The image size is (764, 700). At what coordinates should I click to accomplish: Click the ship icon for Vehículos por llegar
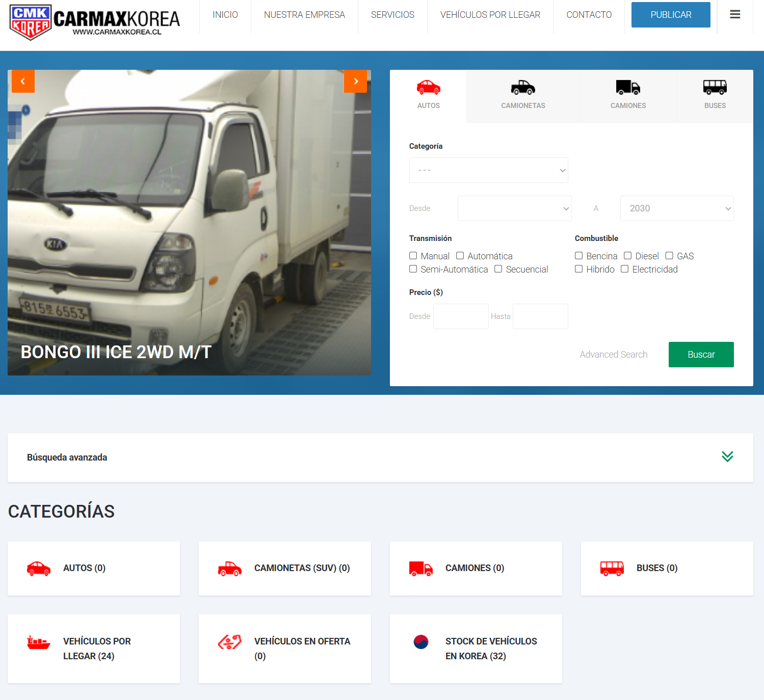[39, 642]
